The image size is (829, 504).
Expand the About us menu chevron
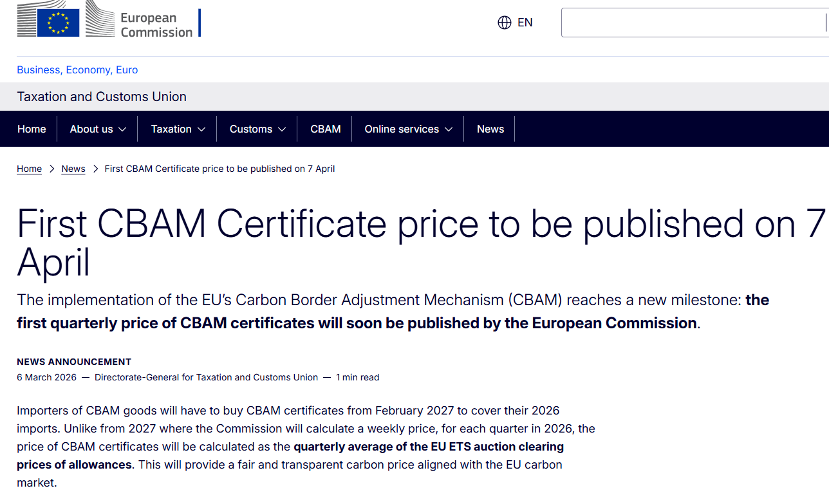[123, 129]
